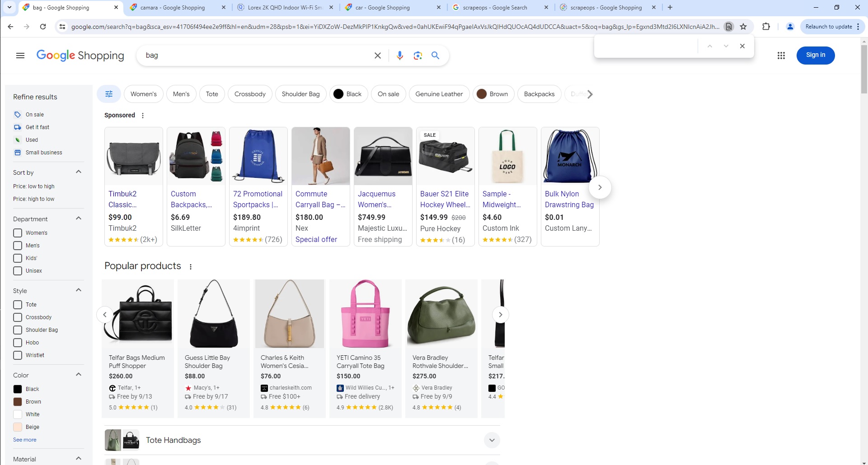Screen dimensions: 868x465
Task: Click inside the shopping search input field
Action: tap(253, 55)
